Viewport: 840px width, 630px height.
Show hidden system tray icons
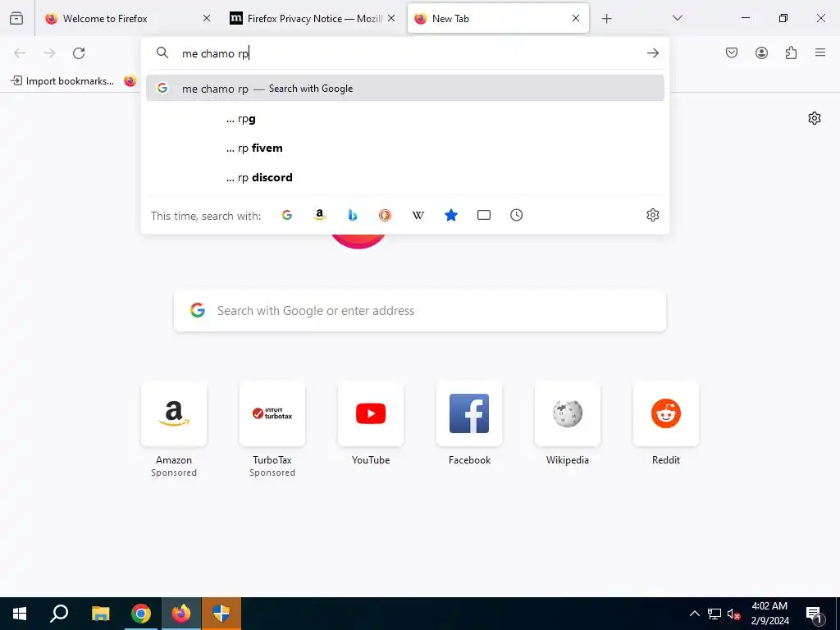coord(694,614)
